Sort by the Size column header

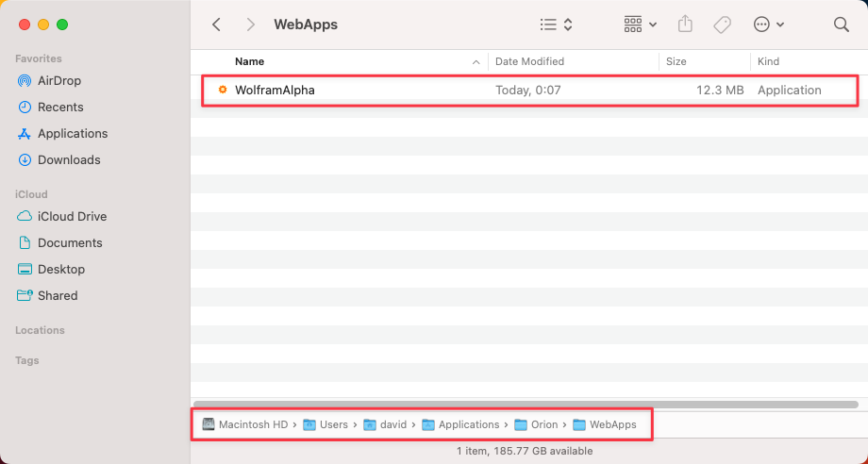click(x=676, y=61)
